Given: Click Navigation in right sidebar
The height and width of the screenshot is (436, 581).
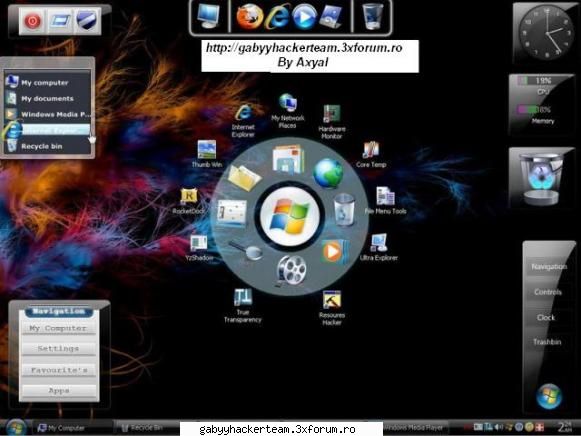Looking at the screenshot, I should pos(549,267).
